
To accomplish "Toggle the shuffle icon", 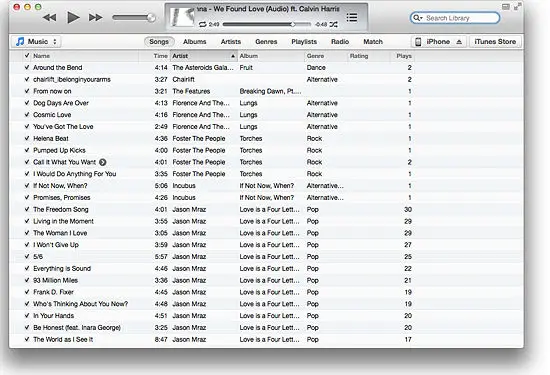I will tap(334, 24).
